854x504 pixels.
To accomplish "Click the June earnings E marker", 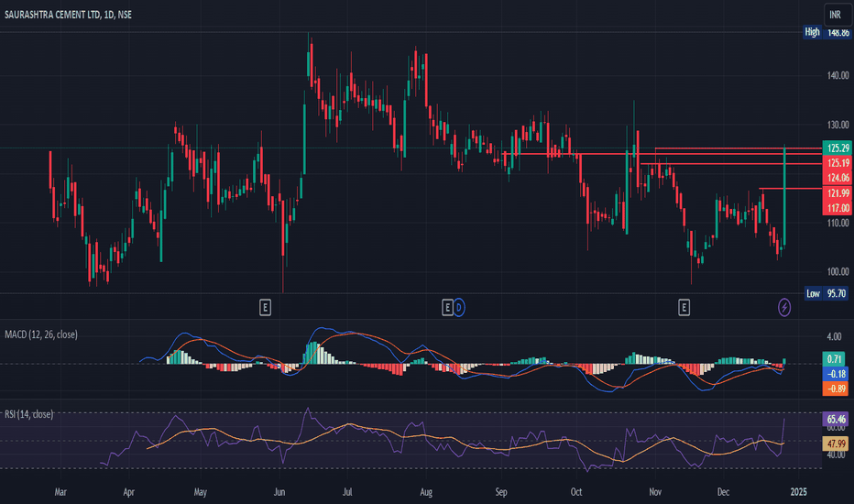I will (x=265, y=308).
